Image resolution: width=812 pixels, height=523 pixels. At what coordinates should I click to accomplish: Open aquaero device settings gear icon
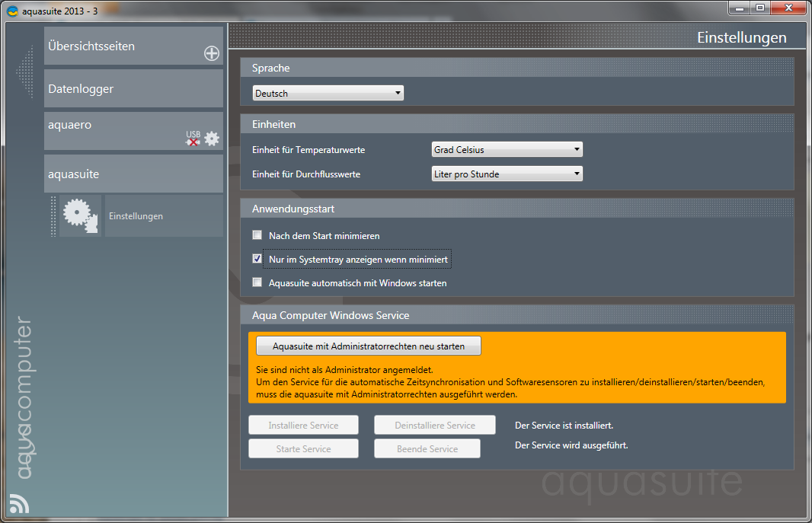(x=212, y=139)
